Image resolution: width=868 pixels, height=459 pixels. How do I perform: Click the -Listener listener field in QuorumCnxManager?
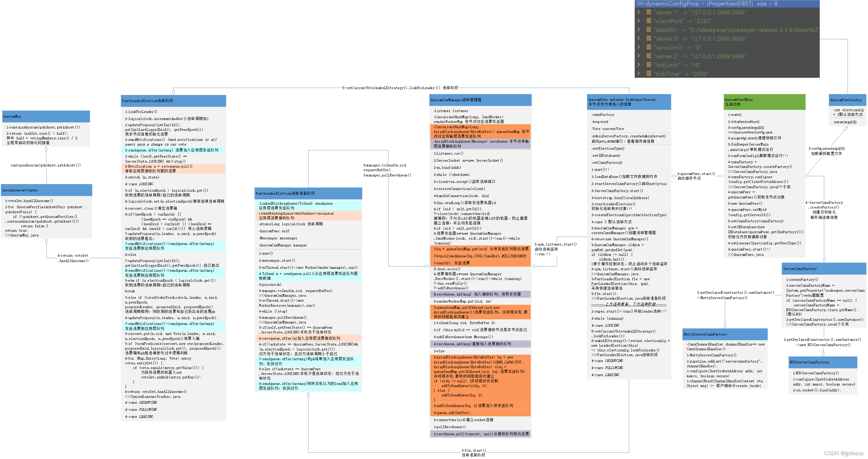click(450, 111)
